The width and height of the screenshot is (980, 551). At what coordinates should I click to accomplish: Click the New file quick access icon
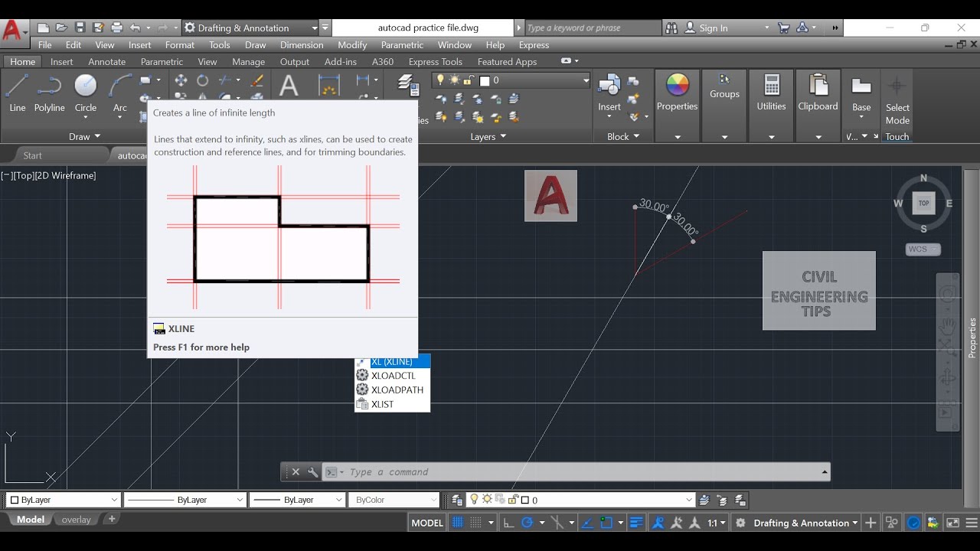point(44,28)
